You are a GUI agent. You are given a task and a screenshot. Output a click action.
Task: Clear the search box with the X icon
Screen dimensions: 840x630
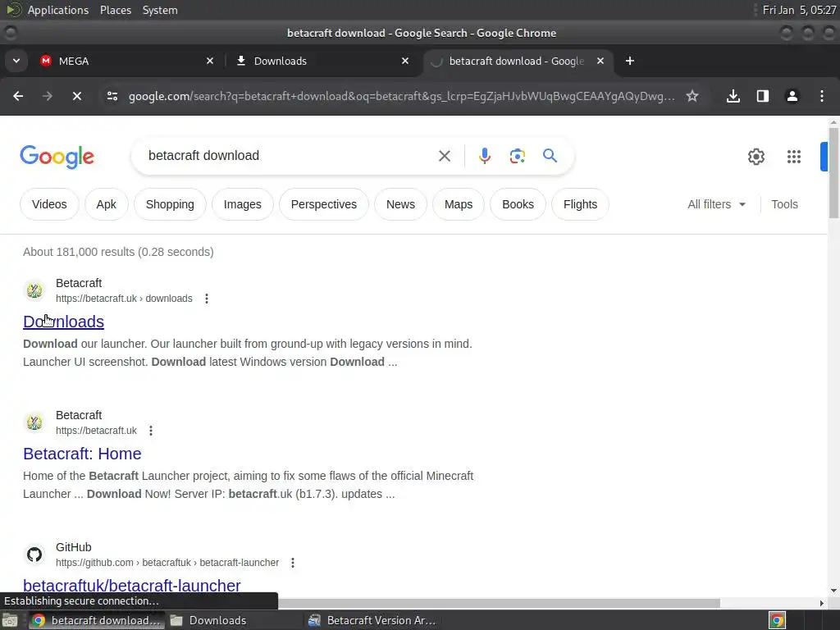tap(444, 156)
